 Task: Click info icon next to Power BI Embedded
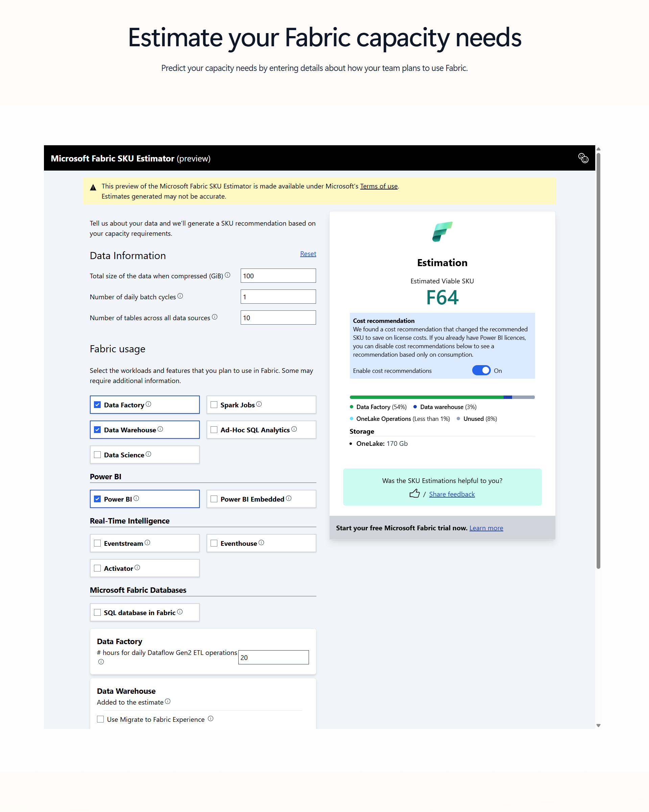click(x=289, y=498)
